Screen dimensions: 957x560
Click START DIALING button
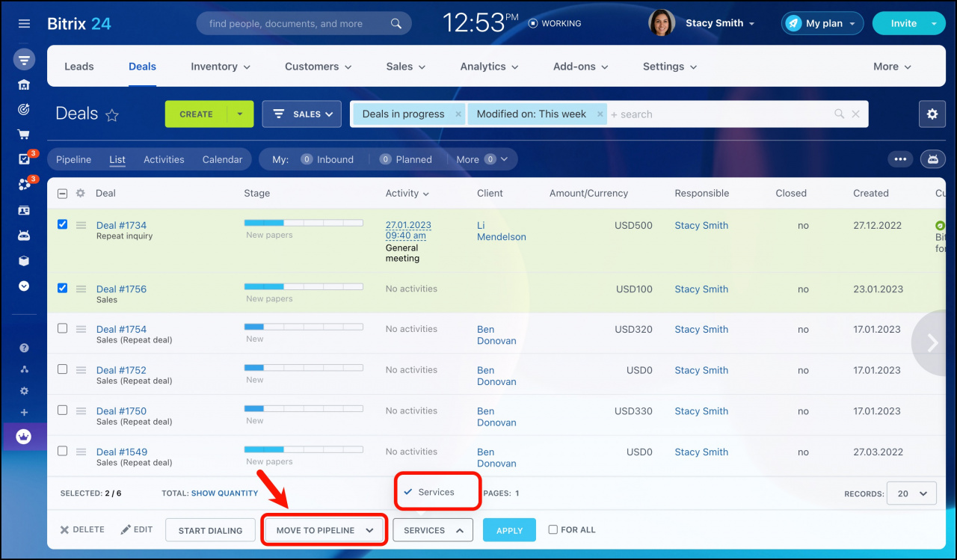[210, 530]
